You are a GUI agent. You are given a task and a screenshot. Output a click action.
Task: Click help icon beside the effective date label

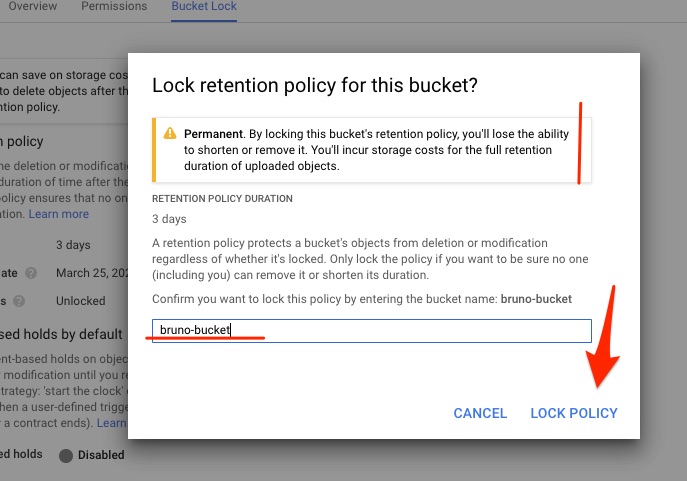[31, 273]
